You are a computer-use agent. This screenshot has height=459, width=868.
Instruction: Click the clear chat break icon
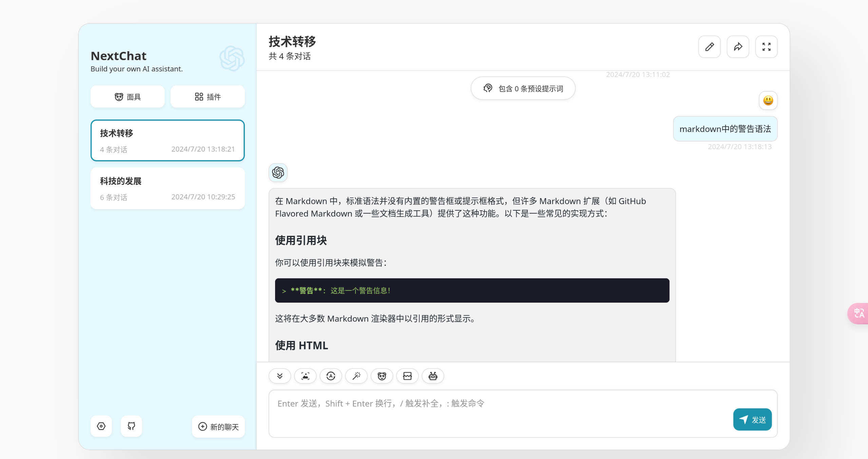[407, 376]
